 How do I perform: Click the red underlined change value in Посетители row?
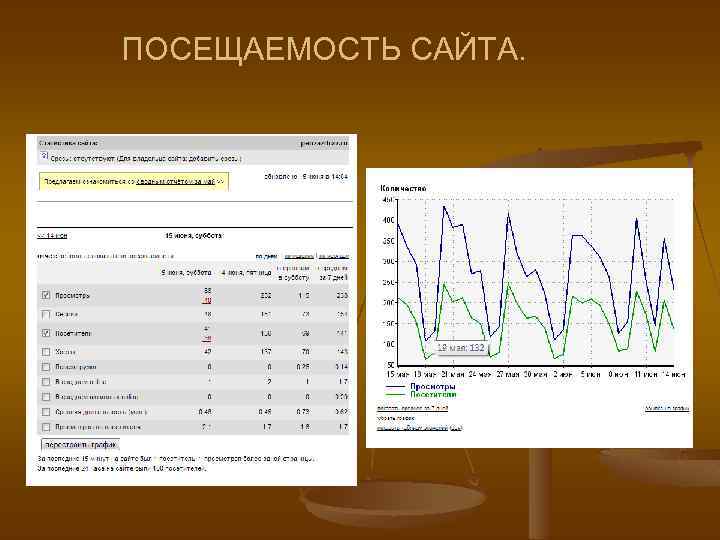(x=207, y=339)
